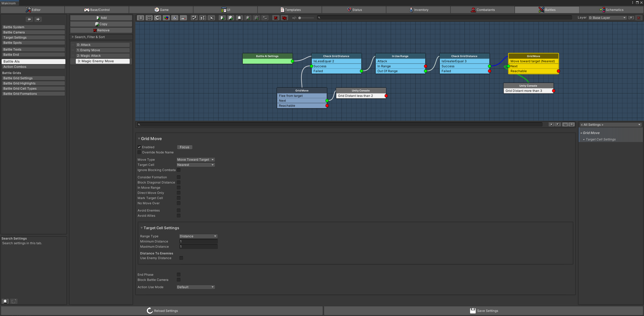644x316 pixels.
Task: Toggle the grid display icon in node toolbar
Action: click(149, 18)
